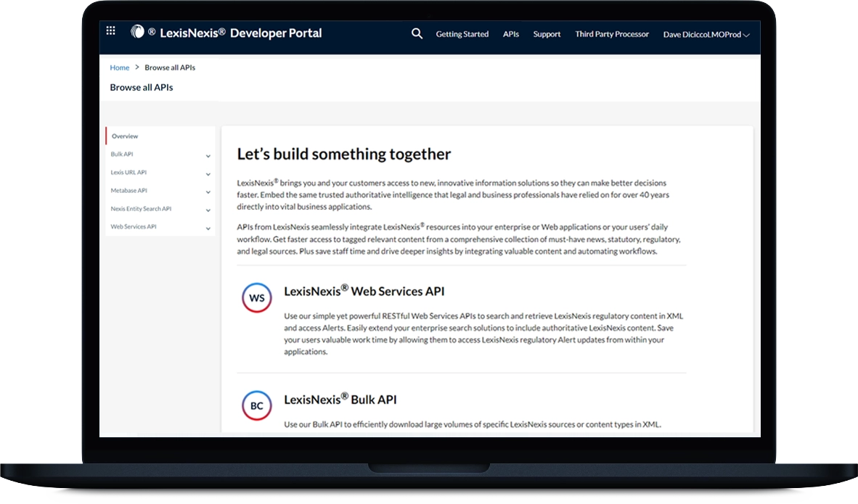This screenshot has height=504, width=858.
Task: Open search with the magnifier icon
Action: click(x=417, y=34)
